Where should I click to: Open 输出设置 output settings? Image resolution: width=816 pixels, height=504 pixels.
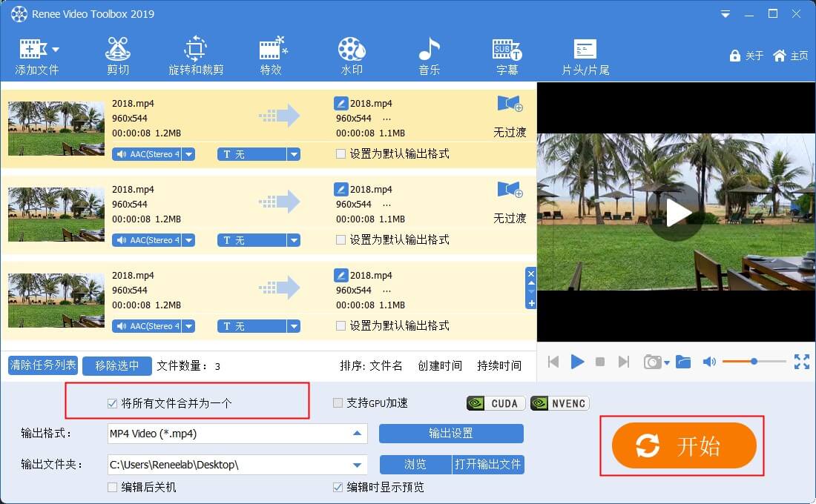click(451, 434)
